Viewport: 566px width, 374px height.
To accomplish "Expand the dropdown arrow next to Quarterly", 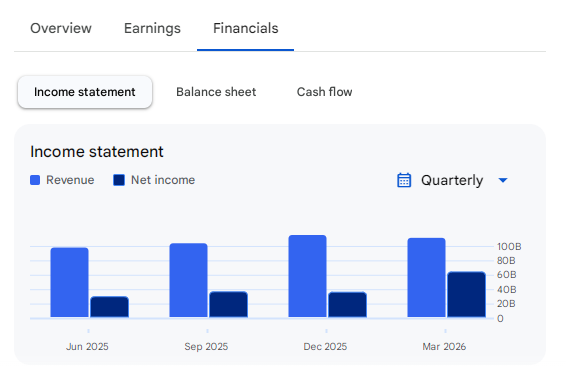I will click(x=503, y=180).
